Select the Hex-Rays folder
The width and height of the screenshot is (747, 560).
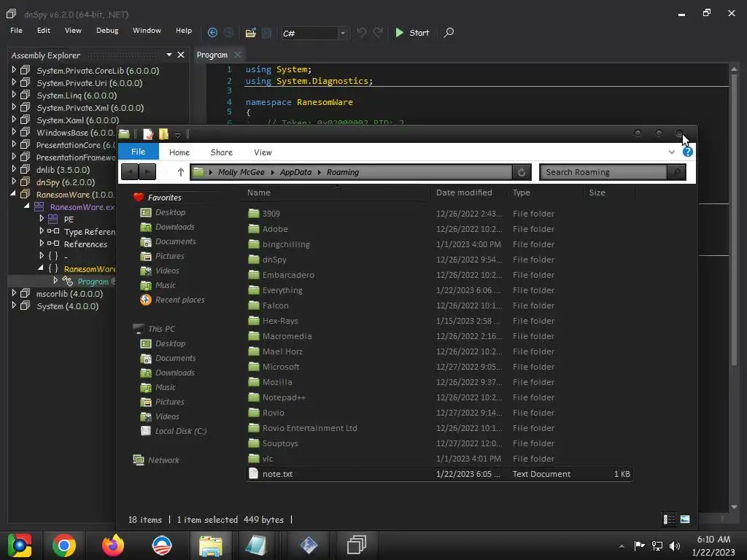280,321
